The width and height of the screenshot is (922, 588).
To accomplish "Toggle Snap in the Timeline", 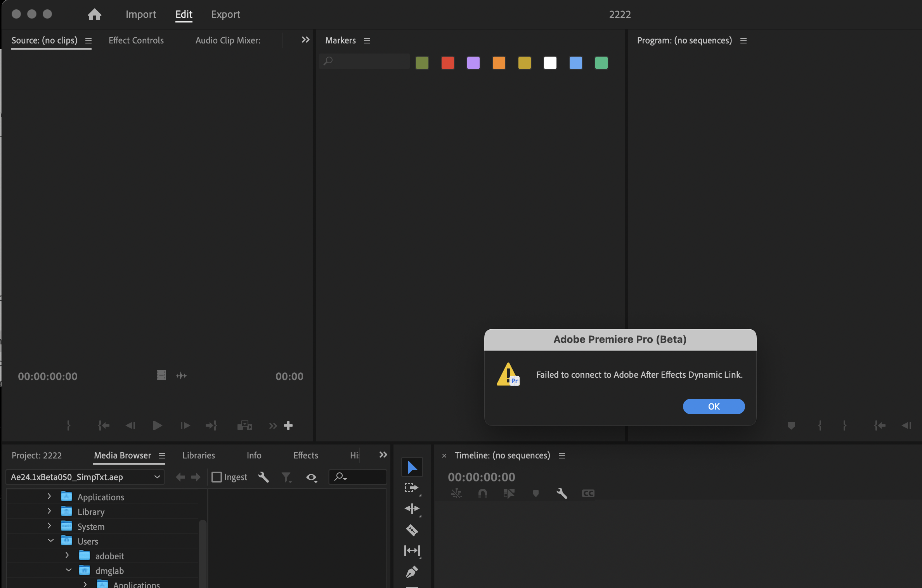I will (482, 493).
